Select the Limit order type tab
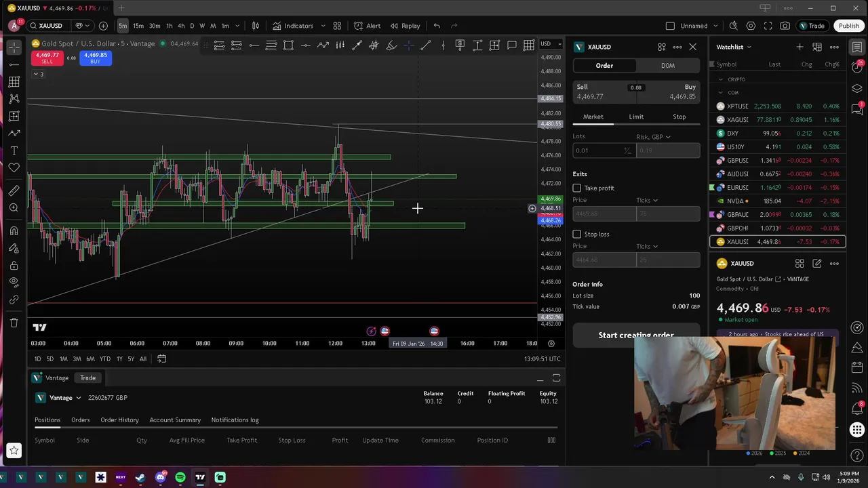Viewport: 868px width, 488px height. (x=636, y=117)
